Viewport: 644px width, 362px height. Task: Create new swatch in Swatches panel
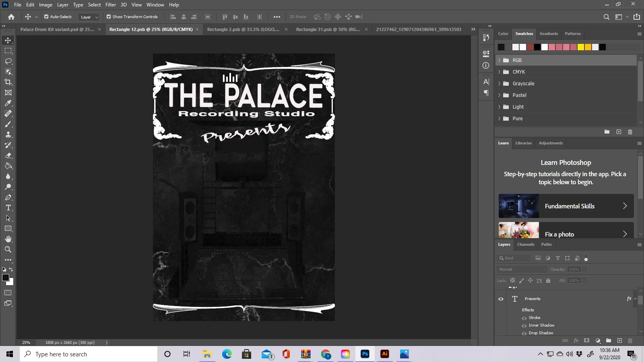(619, 132)
